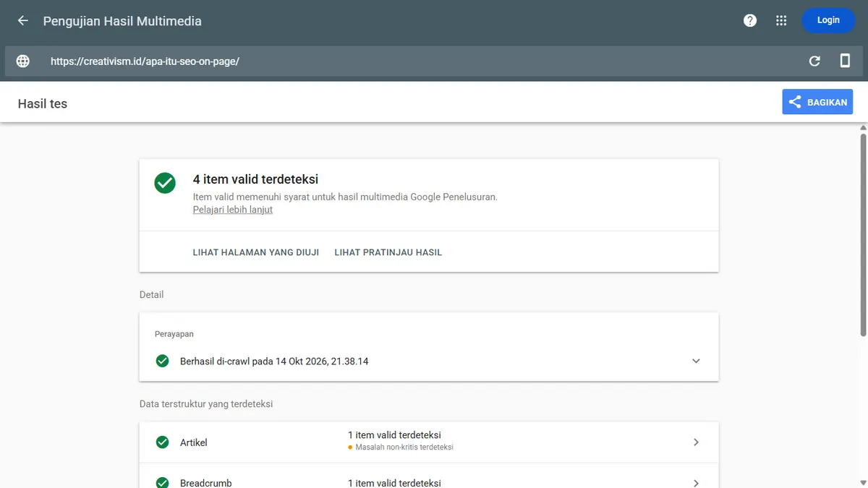Click the Login button
This screenshot has width=868, height=488.
(828, 20)
